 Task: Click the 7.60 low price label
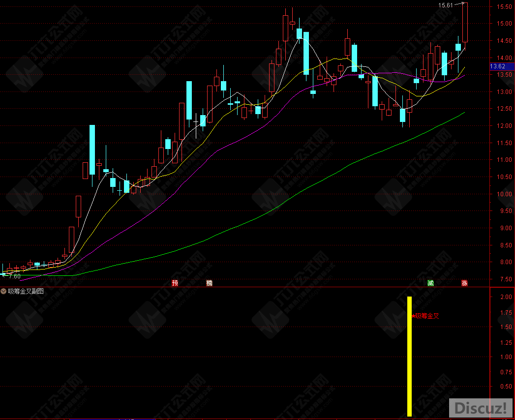tap(14, 276)
